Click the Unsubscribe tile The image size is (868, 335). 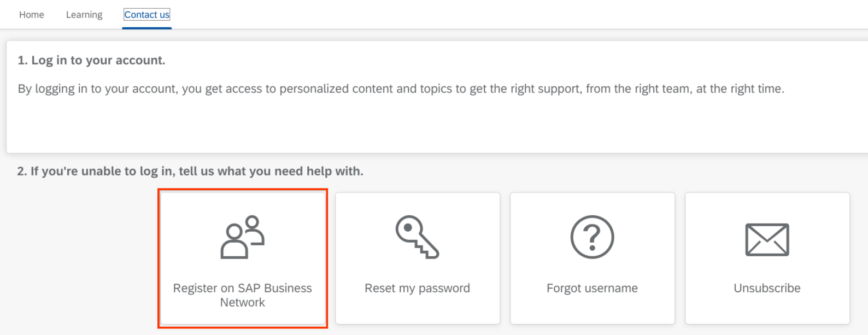click(x=767, y=258)
